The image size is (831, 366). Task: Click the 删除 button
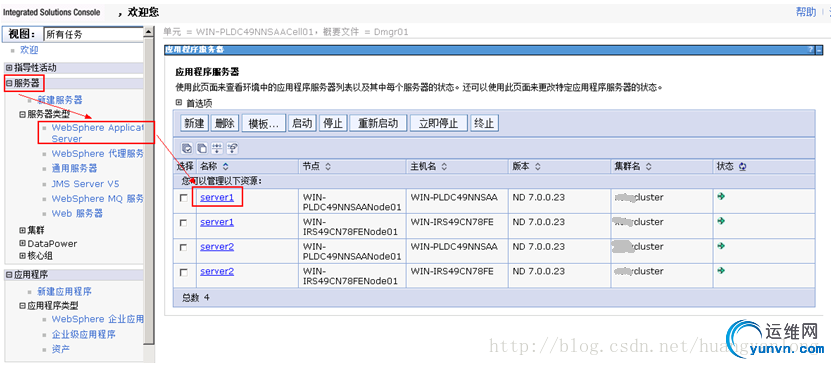point(225,123)
